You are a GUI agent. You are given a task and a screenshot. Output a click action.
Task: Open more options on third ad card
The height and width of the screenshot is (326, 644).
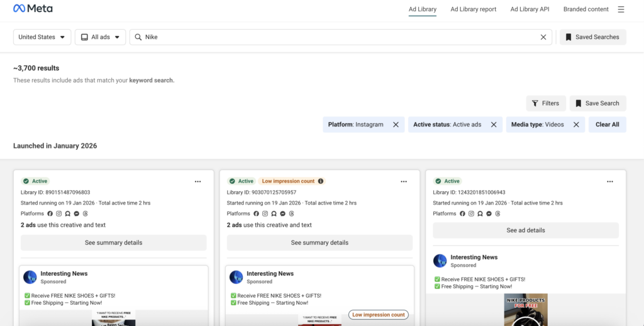point(609,181)
